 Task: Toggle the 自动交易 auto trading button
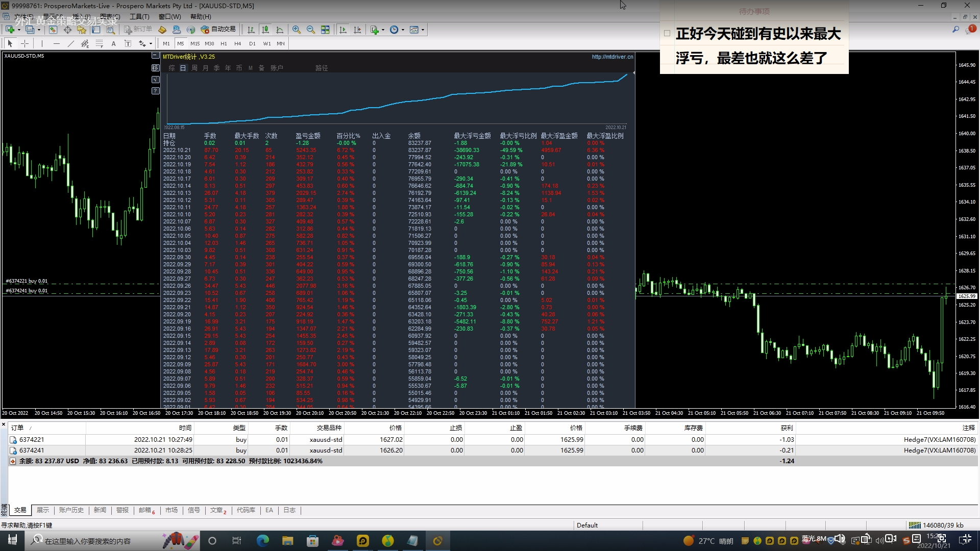[x=218, y=30]
